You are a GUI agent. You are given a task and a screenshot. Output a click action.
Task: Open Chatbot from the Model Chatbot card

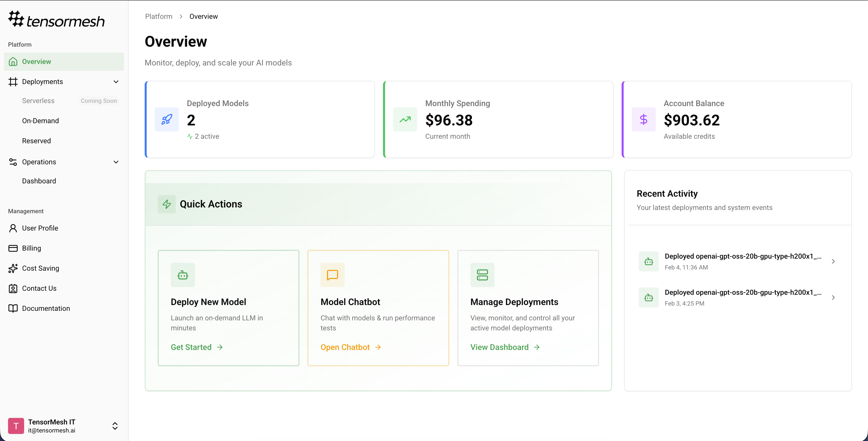(345, 347)
